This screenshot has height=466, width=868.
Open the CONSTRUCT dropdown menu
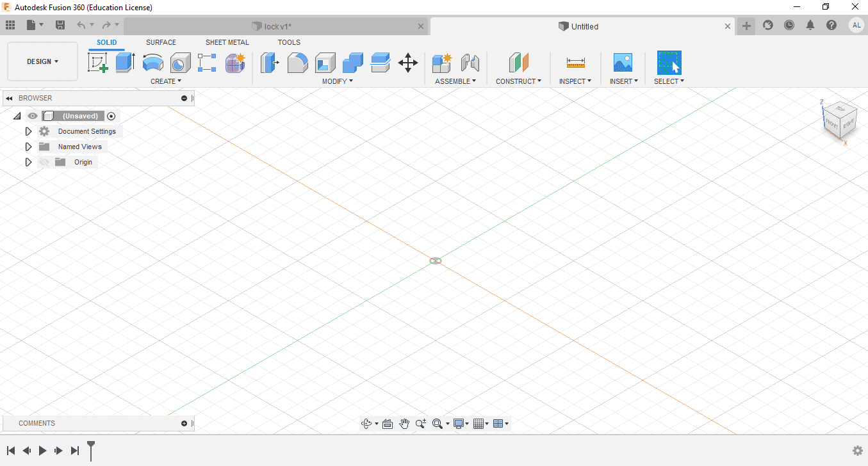[518, 81]
